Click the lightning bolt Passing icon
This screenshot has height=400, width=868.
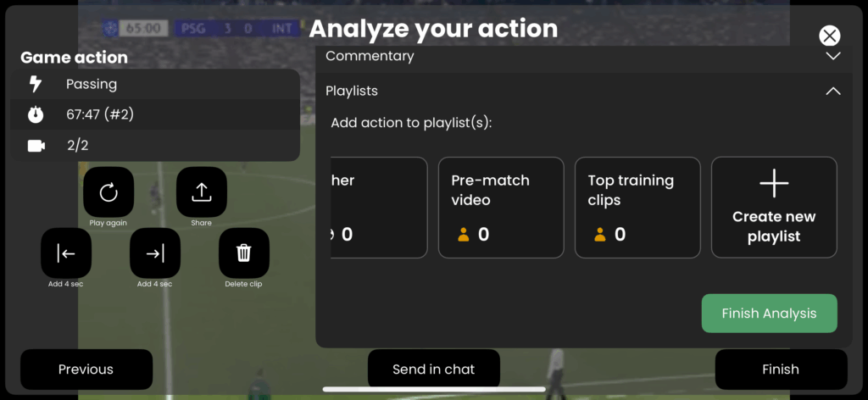(x=36, y=84)
